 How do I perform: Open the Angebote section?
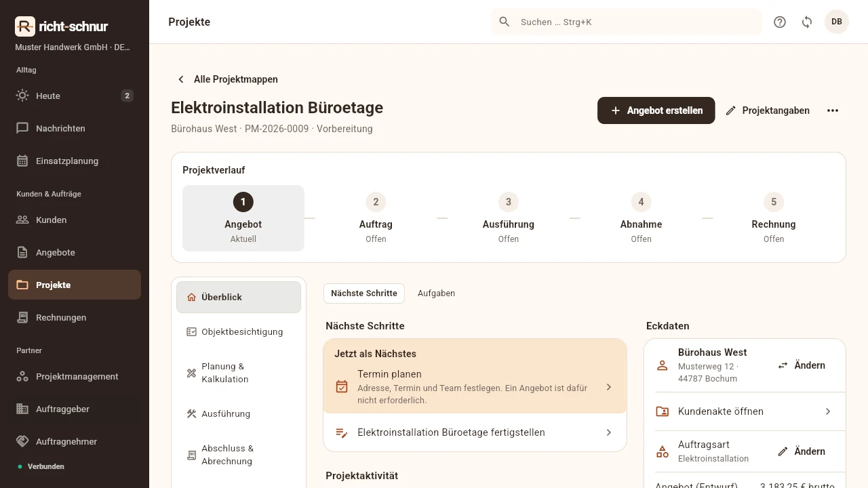(x=75, y=252)
